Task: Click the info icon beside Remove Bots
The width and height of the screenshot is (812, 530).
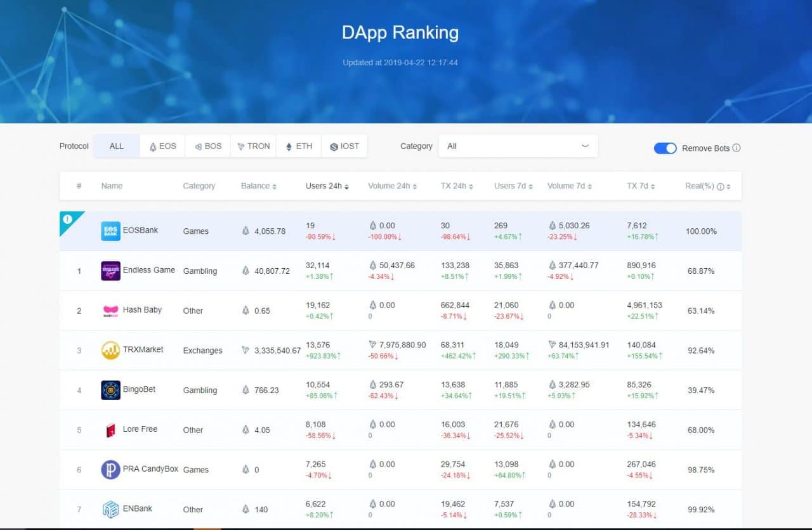Action: [x=737, y=148]
